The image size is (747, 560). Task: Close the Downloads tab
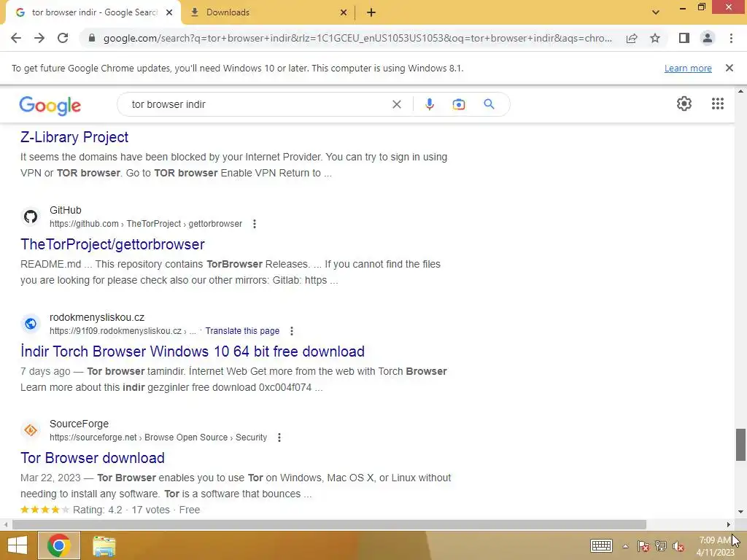(x=344, y=12)
